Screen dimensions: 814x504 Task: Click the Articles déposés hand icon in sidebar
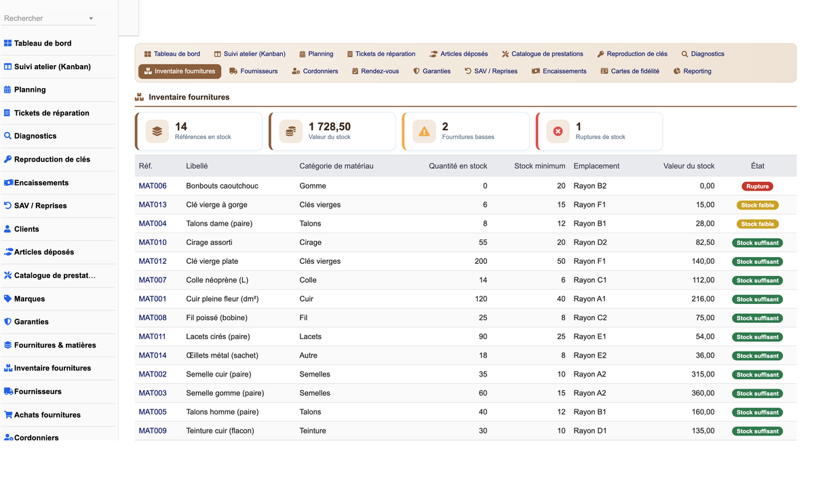9,252
